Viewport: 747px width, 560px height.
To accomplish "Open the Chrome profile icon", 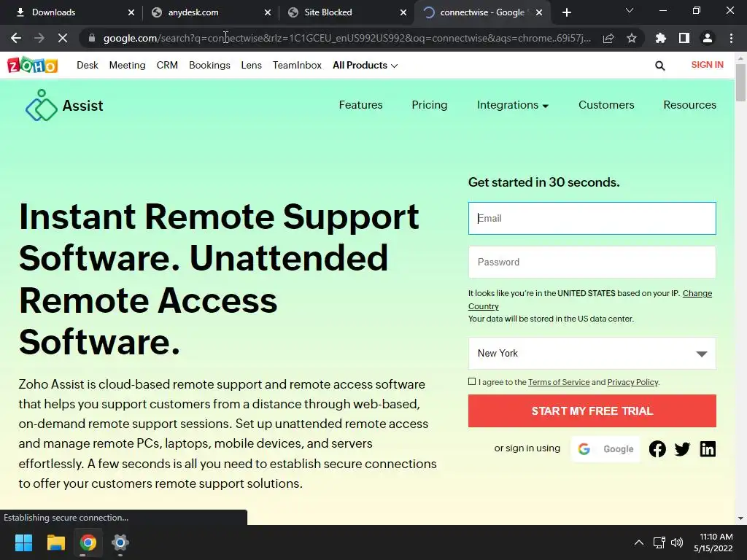I will pyautogui.click(x=708, y=38).
